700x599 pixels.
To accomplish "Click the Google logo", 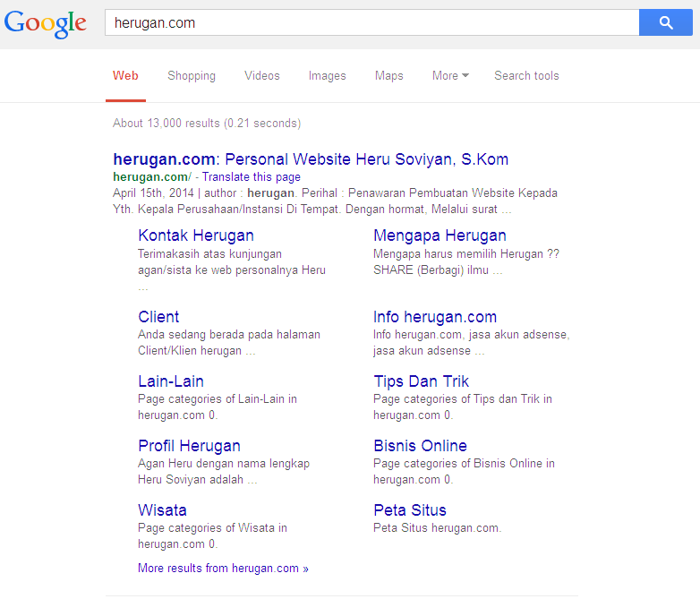I will [x=46, y=23].
